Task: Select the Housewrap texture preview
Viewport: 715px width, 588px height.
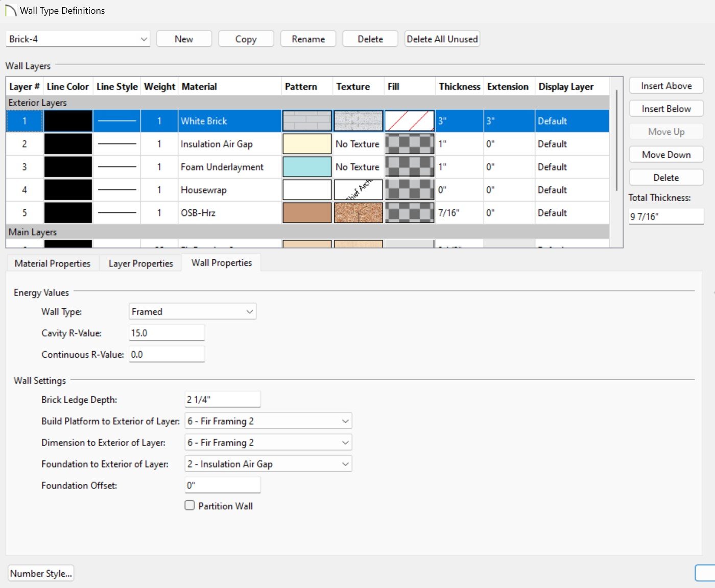Action: coord(358,190)
